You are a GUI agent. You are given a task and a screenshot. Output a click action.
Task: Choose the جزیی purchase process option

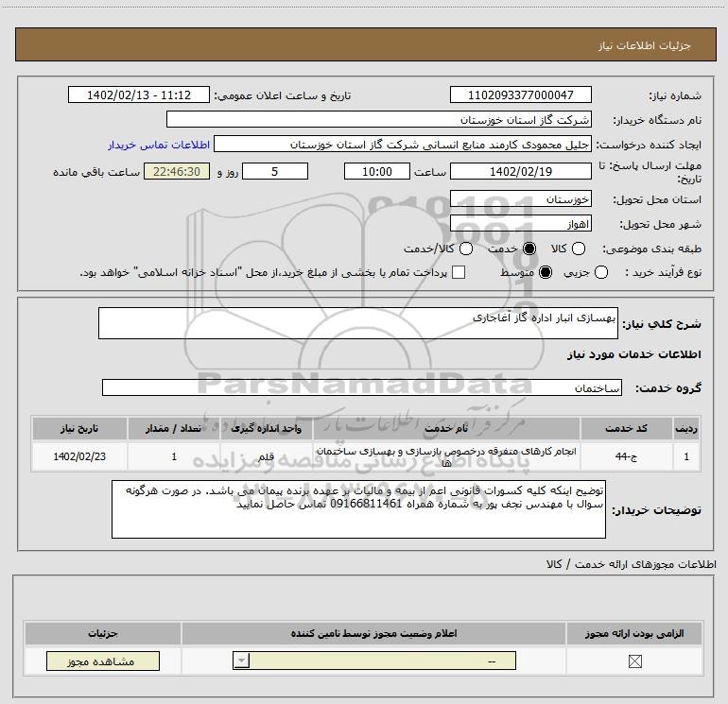pyautogui.click(x=601, y=272)
